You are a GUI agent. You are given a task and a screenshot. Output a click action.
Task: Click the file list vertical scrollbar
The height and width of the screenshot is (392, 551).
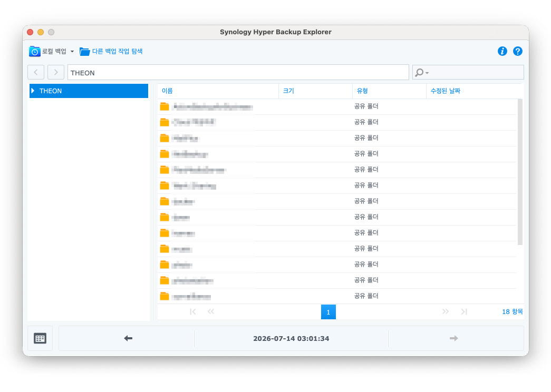click(x=520, y=172)
